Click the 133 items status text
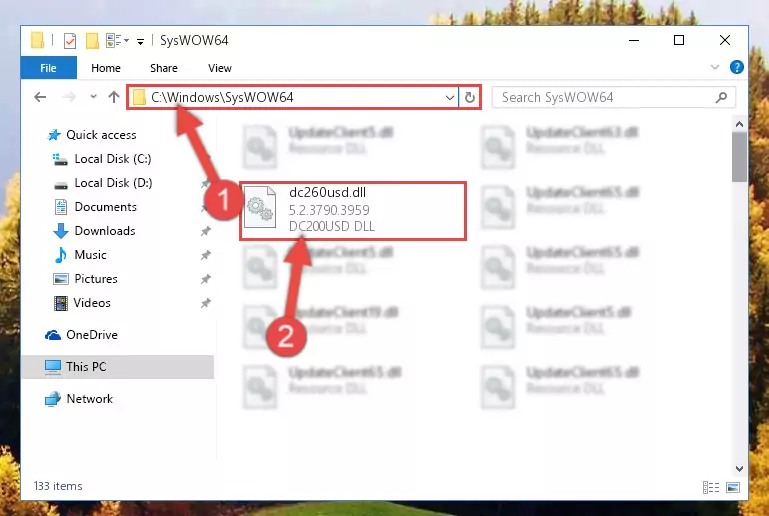Viewport: 769px width, 516px height. tap(58, 486)
